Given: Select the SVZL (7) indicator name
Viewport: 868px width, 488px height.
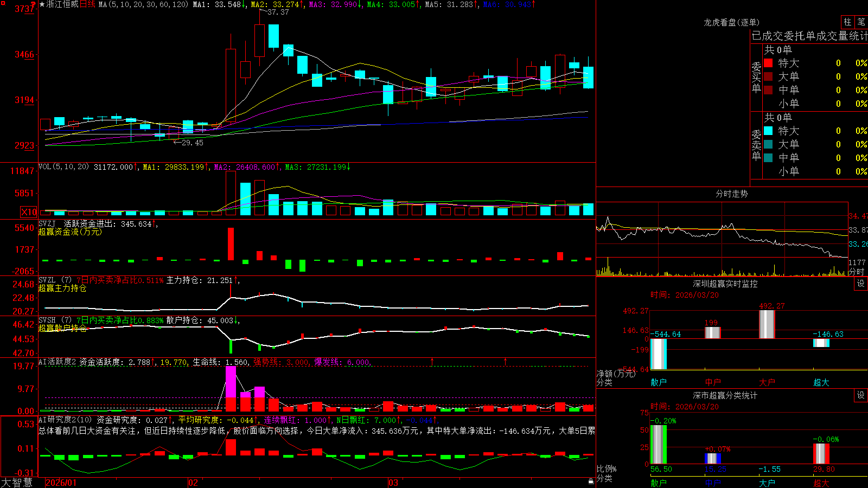Looking at the screenshot, I should click(x=55, y=280).
